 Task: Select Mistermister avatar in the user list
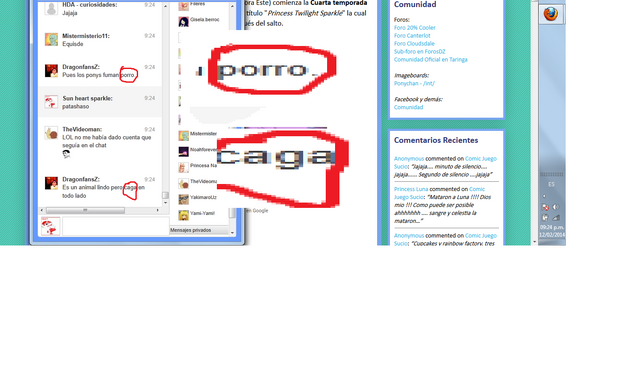(184, 136)
